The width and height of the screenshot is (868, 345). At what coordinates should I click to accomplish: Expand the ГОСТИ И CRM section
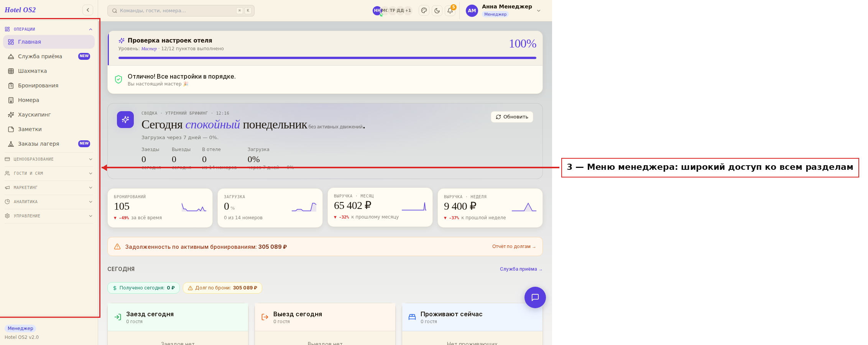click(x=48, y=173)
